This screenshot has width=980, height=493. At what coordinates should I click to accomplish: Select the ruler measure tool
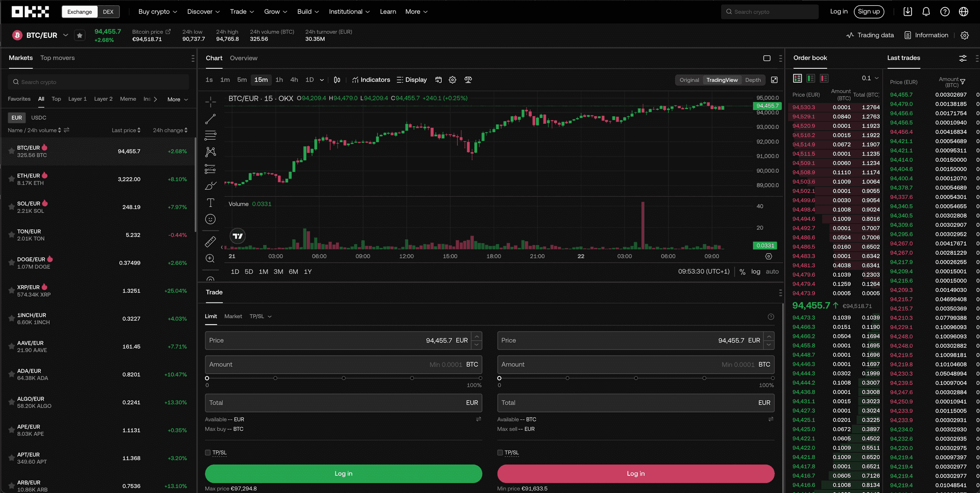(x=211, y=242)
